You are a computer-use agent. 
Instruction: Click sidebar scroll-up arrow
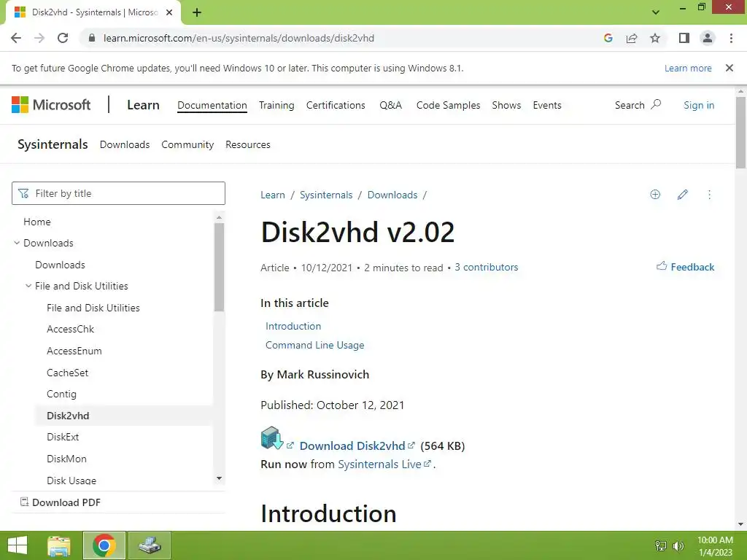coord(219,217)
